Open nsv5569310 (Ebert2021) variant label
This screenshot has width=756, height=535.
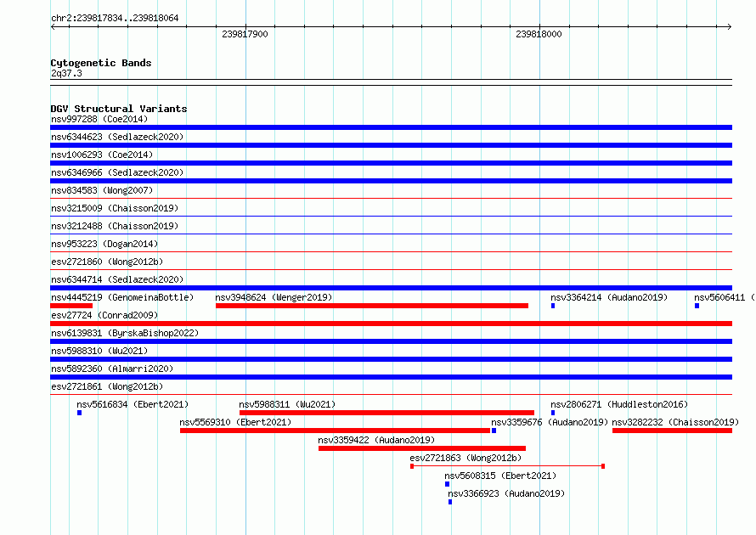(x=235, y=422)
